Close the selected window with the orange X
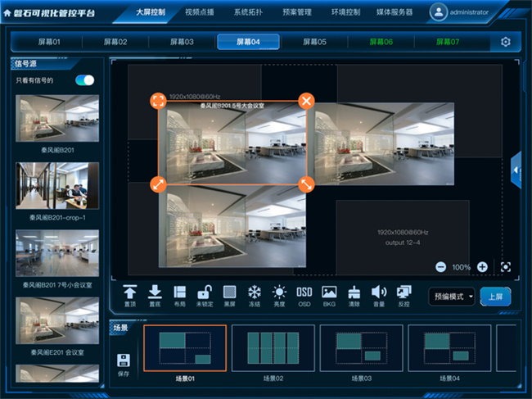The height and width of the screenshot is (399, 532). 306,101
